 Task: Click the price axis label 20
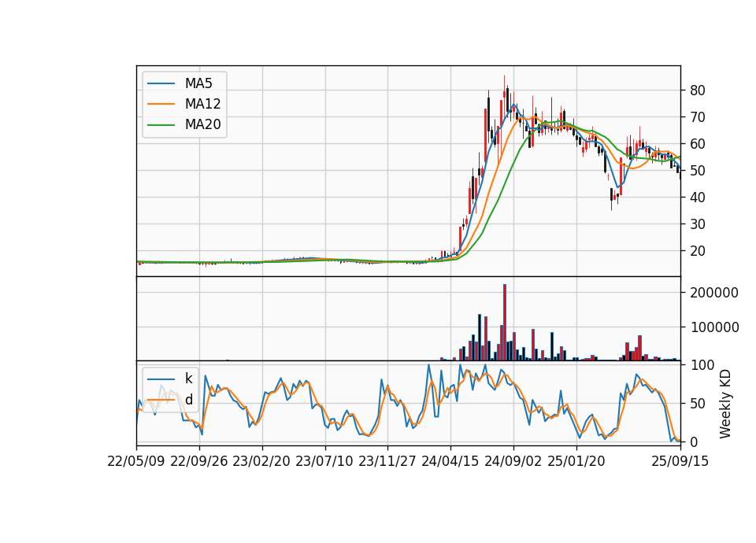pos(698,251)
